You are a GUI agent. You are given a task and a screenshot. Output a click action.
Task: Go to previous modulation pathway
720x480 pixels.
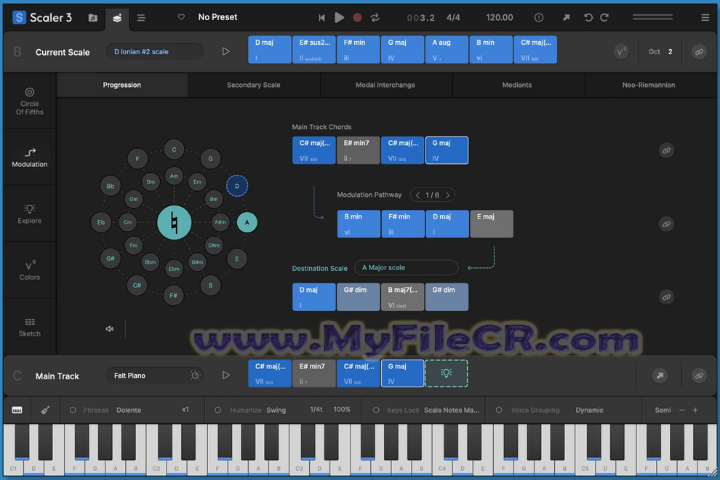417,195
